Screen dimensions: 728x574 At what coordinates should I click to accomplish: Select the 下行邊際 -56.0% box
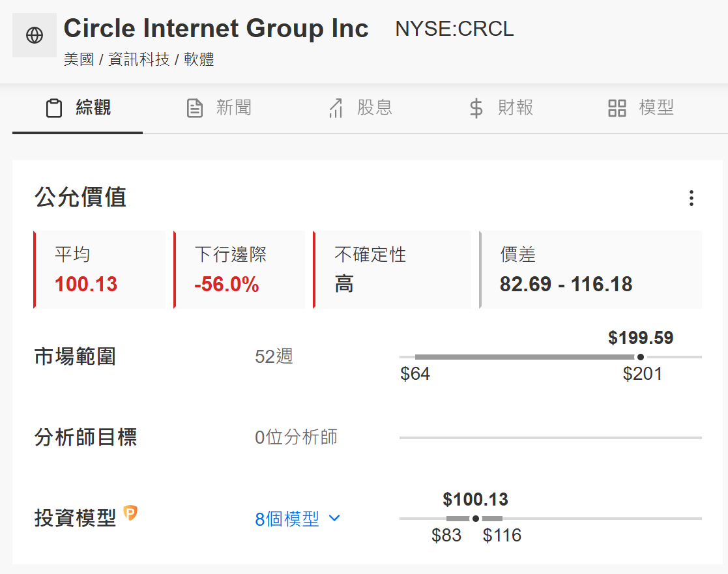click(x=239, y=270)
